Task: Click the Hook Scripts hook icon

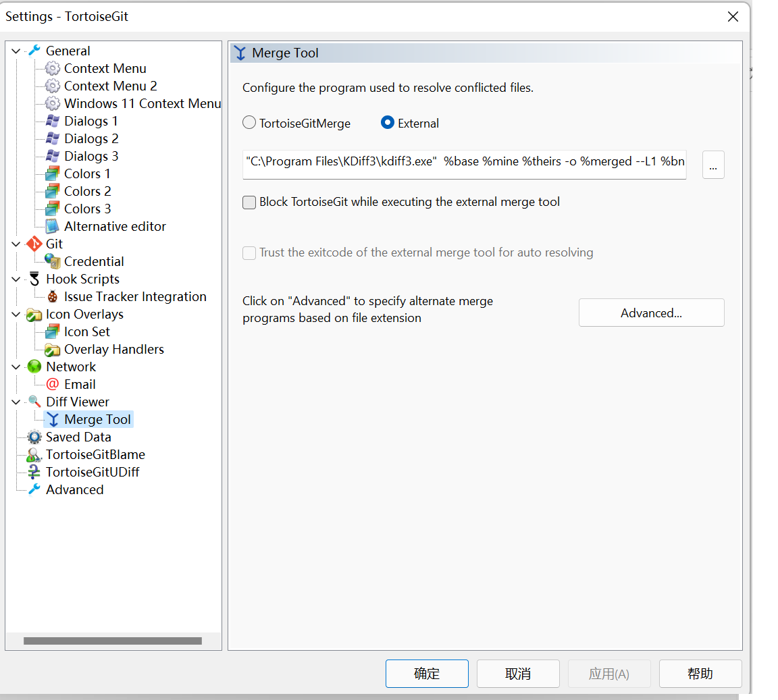Action: [34, 279]
